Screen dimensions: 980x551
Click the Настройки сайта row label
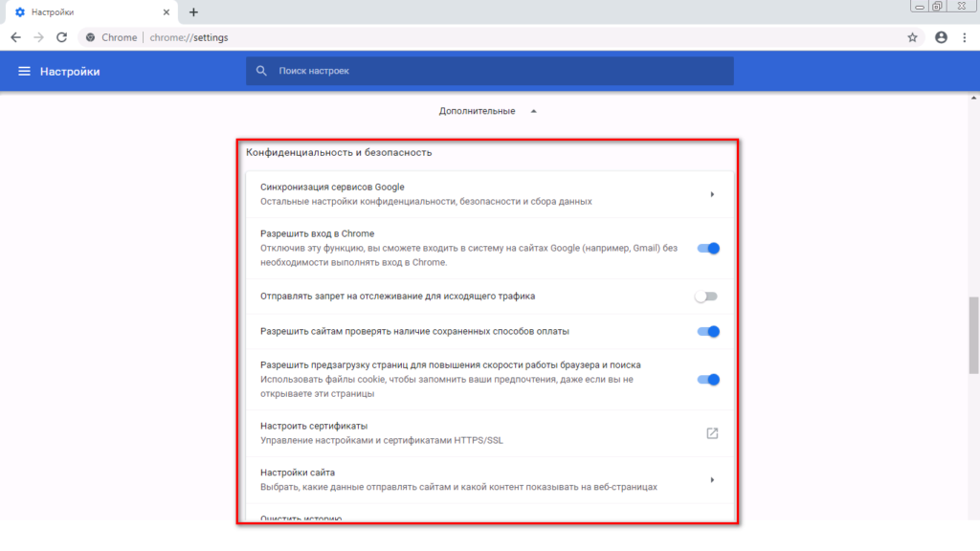tap(298, 473)
